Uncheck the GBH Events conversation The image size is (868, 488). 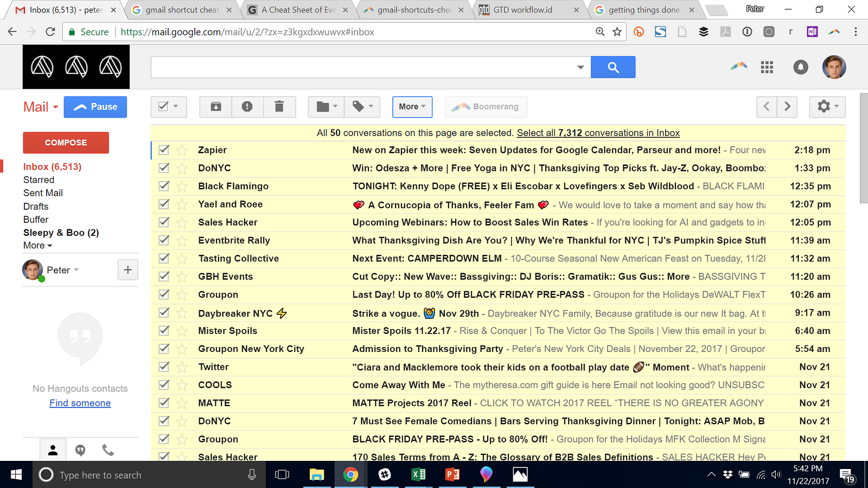click(x=164, y=276)
